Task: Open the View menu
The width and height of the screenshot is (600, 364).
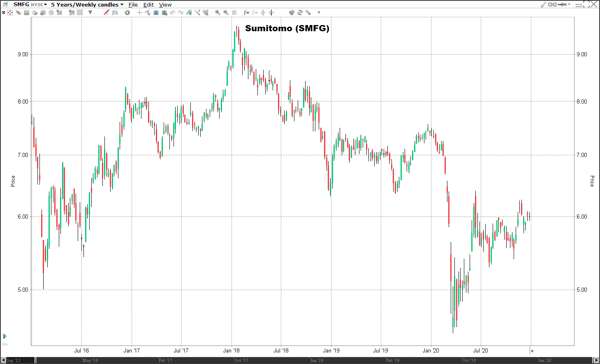Action: [x=165, y=5]
